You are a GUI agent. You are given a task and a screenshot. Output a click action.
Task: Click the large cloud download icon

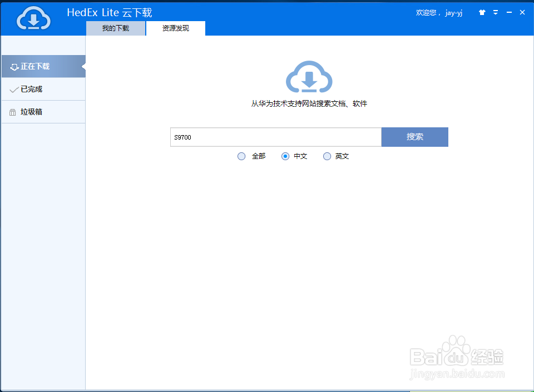click(x=309, y=77)
